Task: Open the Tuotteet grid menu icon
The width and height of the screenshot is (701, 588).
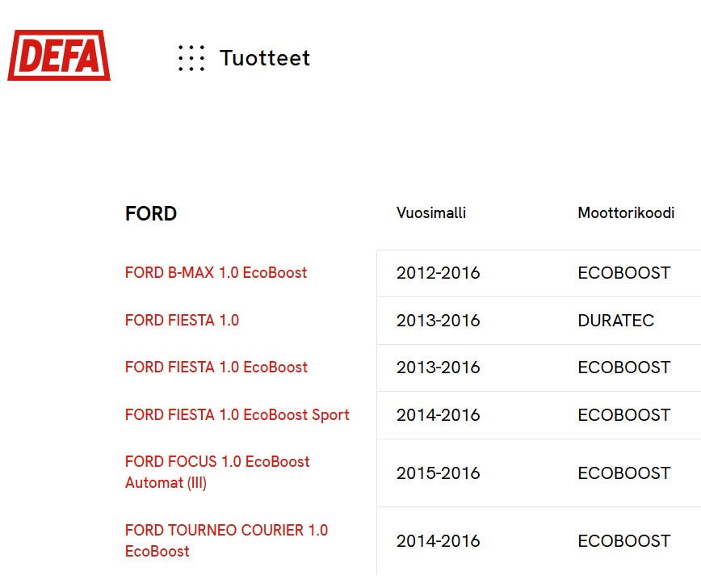Action: point(191,58)
